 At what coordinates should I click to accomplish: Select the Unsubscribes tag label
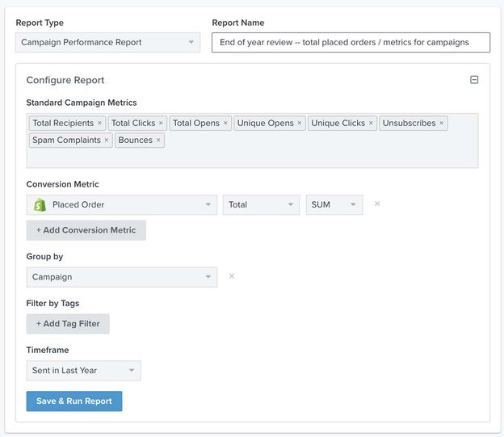(x=409, y=123)
